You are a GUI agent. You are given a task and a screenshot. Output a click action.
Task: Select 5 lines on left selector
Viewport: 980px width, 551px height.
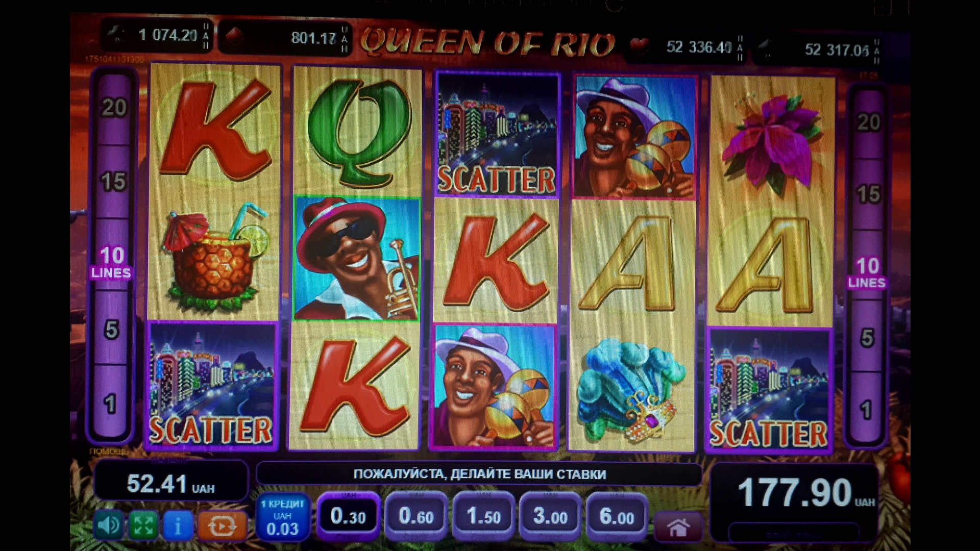coord(112,329)
